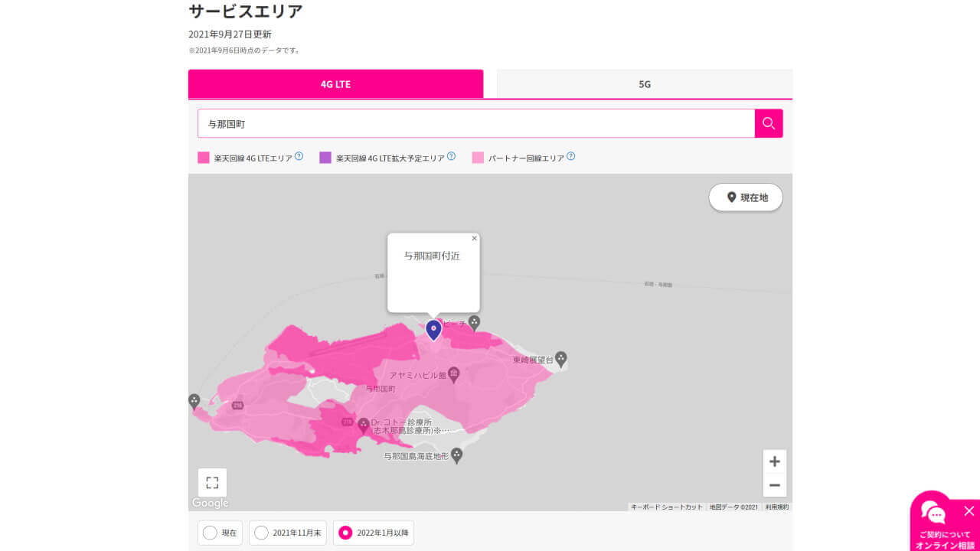Close the 与那国町付近 info window

click(474, 238)
